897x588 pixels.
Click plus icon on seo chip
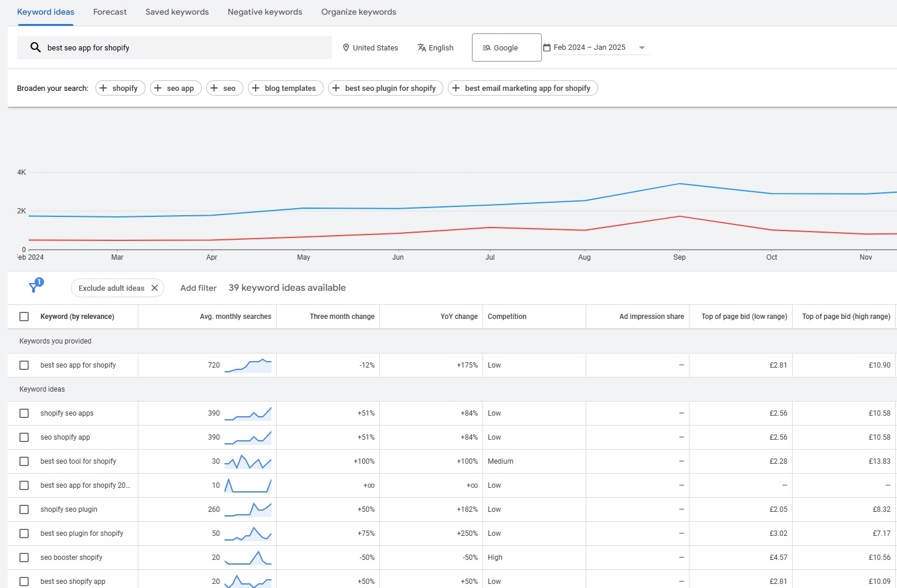pos(214,88)
